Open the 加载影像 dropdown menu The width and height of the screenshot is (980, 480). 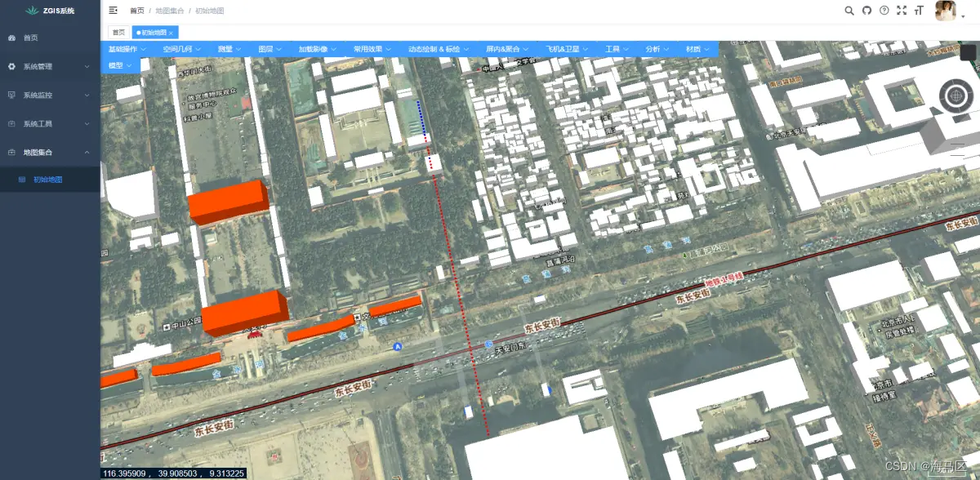click(x=317, y=49)
